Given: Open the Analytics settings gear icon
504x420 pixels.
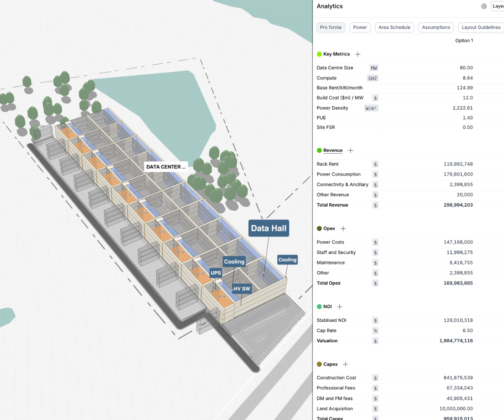Looking at the screenshot, I should click(484, 6).
